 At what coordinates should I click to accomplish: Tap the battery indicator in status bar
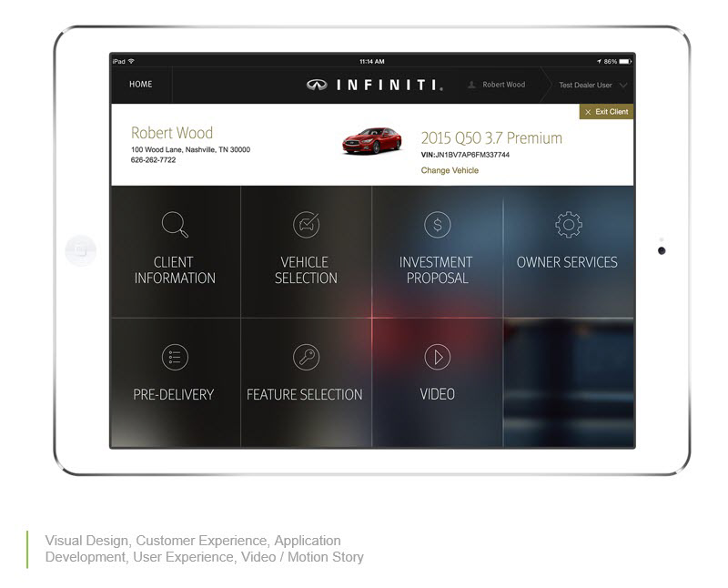pyautogui.click(x=625, y=61)
